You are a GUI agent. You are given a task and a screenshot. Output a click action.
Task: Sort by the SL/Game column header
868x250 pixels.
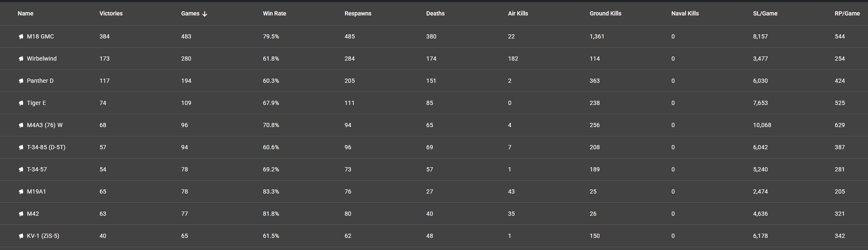pos(765,13)
